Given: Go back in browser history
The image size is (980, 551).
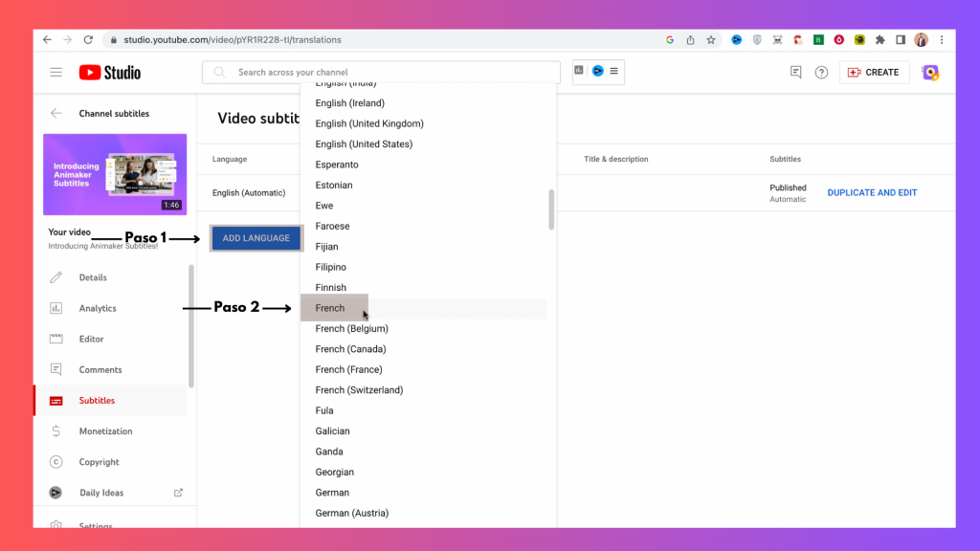Looking at the screenshot, I should click(x=47, y=39).
